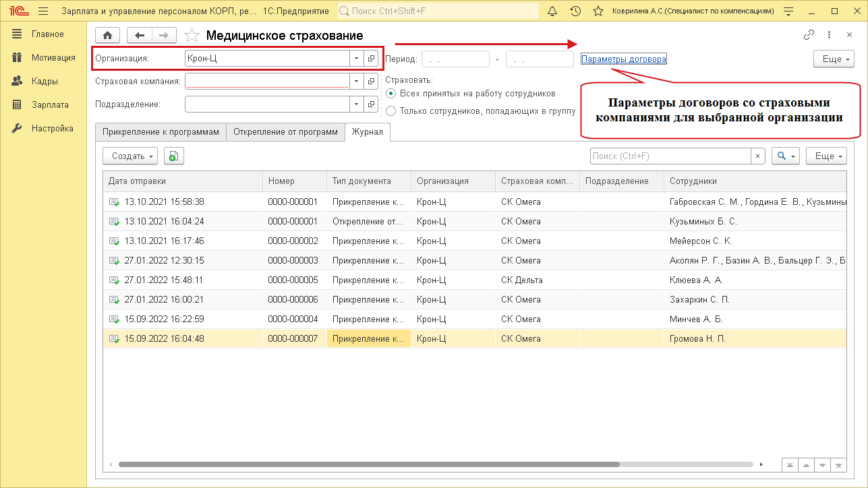Click the copy link icon
This screenshot has width=868, height=488.
(x=809, y=35)
